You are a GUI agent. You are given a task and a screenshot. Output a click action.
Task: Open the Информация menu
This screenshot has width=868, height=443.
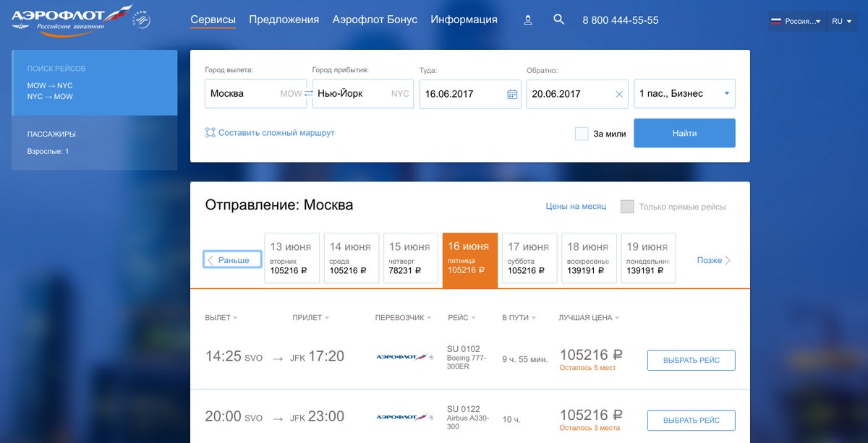click(x=464, y=20)
